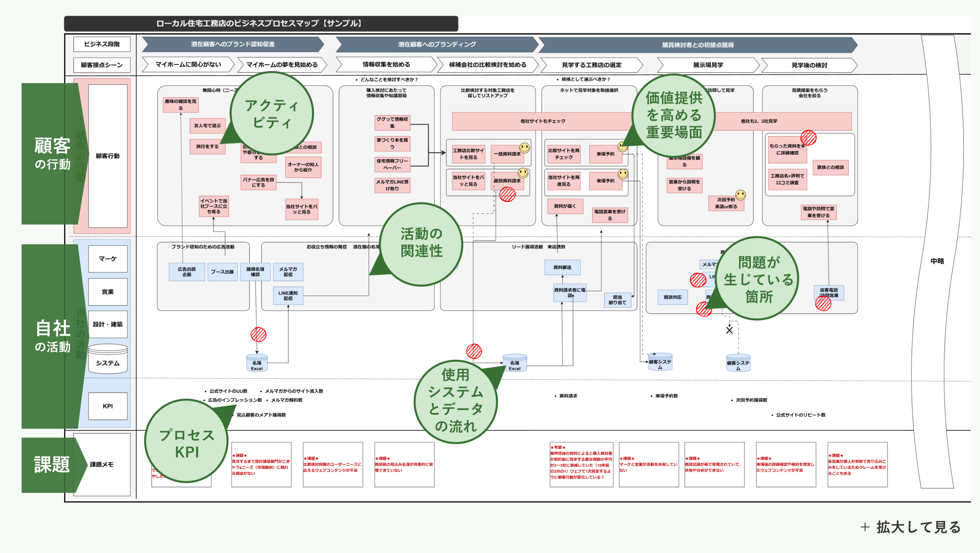980x553 pixels.
Task: Select the 情報収集を始める scene chevron
Action: tap(386, 65)
